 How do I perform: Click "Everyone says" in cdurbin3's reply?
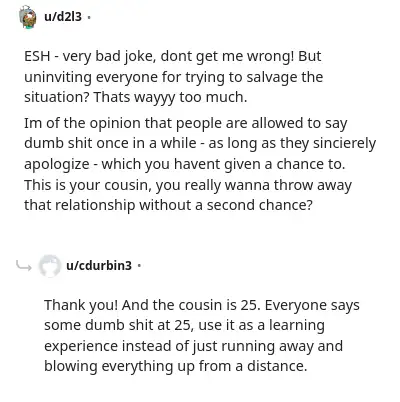(x=312, y=305)
